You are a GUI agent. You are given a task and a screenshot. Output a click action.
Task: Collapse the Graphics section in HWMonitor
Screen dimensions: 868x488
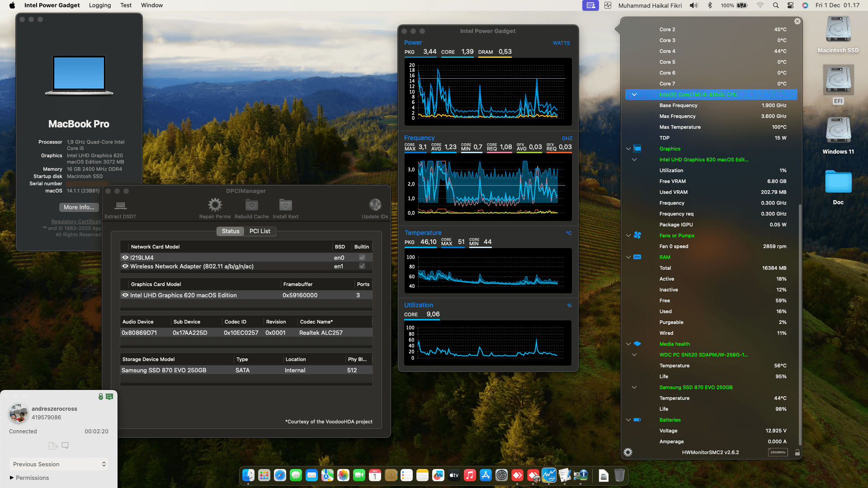[628, 149]
